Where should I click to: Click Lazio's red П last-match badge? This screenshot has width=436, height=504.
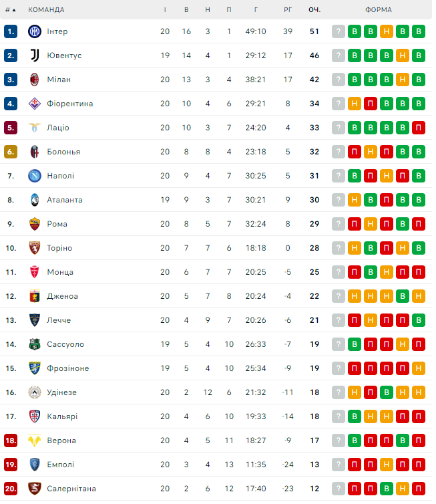tap(419, 128)
